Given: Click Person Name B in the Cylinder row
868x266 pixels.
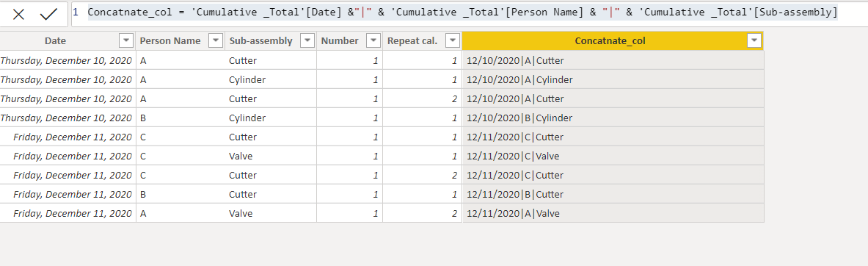Looking at the screenshot, I should [180, 118].
